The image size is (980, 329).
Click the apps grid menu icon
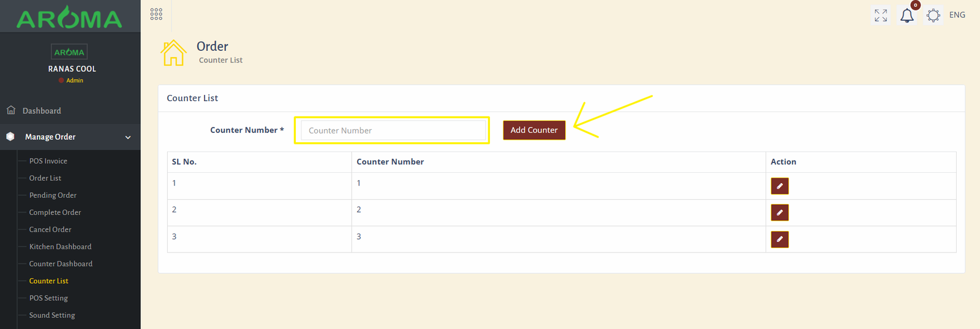point(156,14)
